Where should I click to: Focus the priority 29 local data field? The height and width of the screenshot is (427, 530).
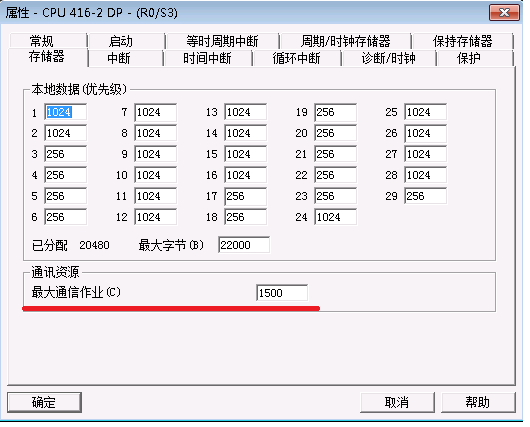pyautogui.click(x=425, y=196)
